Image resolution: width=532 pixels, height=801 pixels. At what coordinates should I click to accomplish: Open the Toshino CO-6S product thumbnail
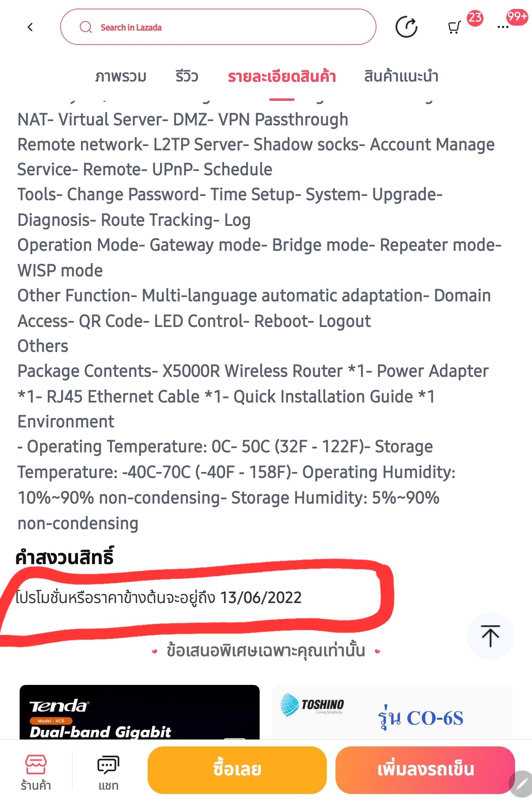pyautogui.click(x=392, y=712)
